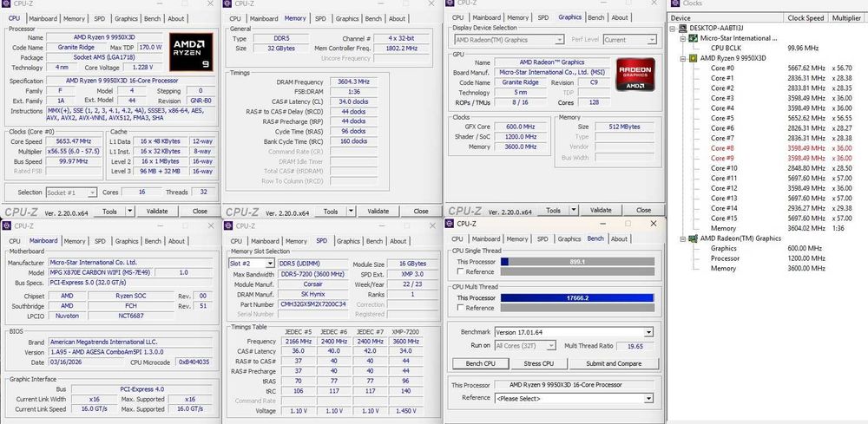The width and height of the screenshot is (868, 424).
Task: Click the AMD Ryzen 9 logo image
Action: (x=190, y=52)
